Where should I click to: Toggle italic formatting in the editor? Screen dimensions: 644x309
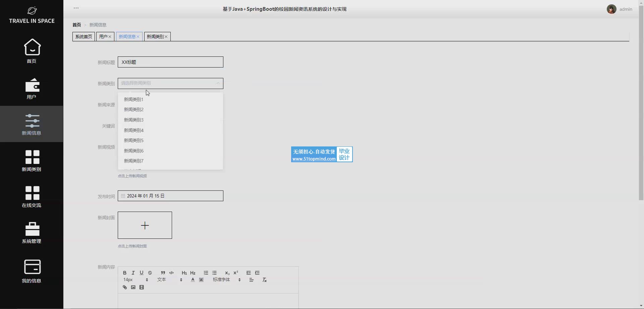click(x=133, y=273)
